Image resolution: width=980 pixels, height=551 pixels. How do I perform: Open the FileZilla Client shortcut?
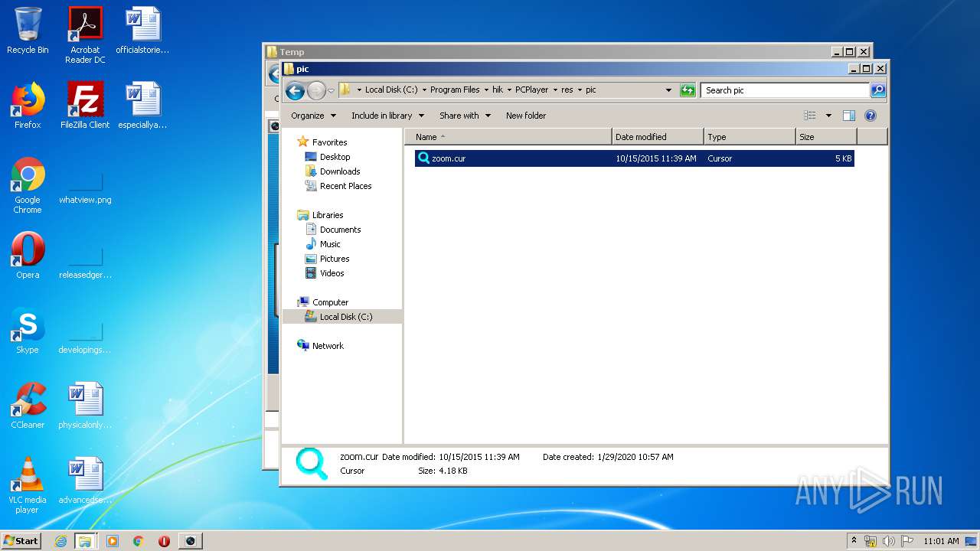click(85, 106)
